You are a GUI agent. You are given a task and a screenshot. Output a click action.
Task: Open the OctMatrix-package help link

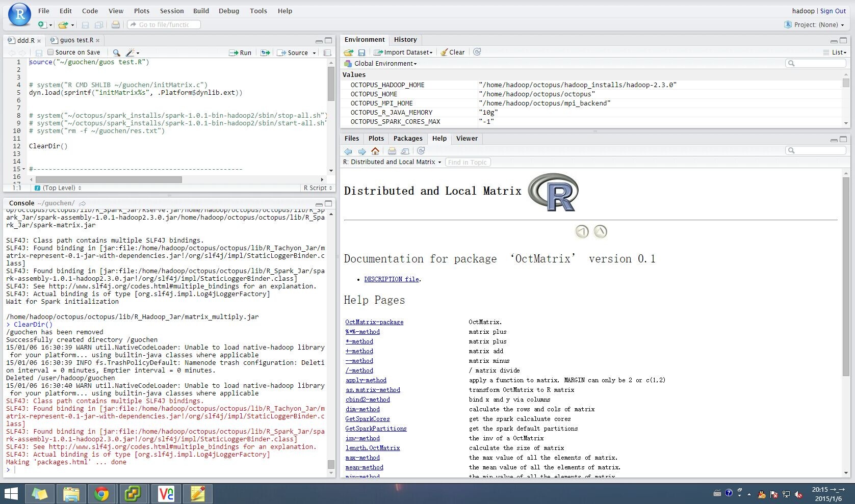[x=374, y=322]
